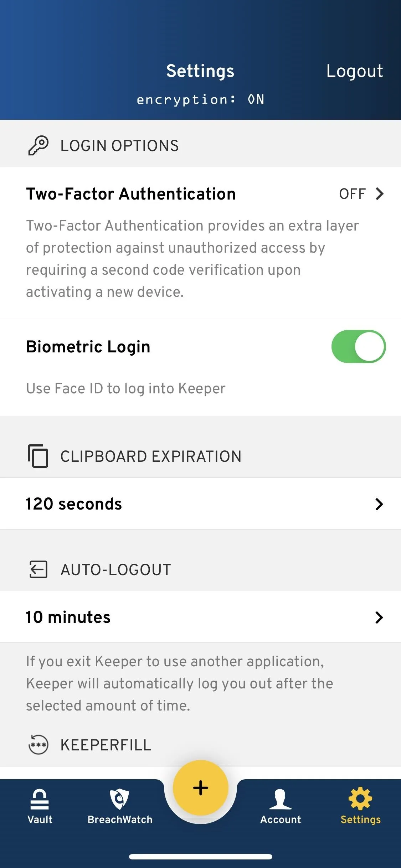
Task: Switch to the Vault tab label
Action: point(40,820)
